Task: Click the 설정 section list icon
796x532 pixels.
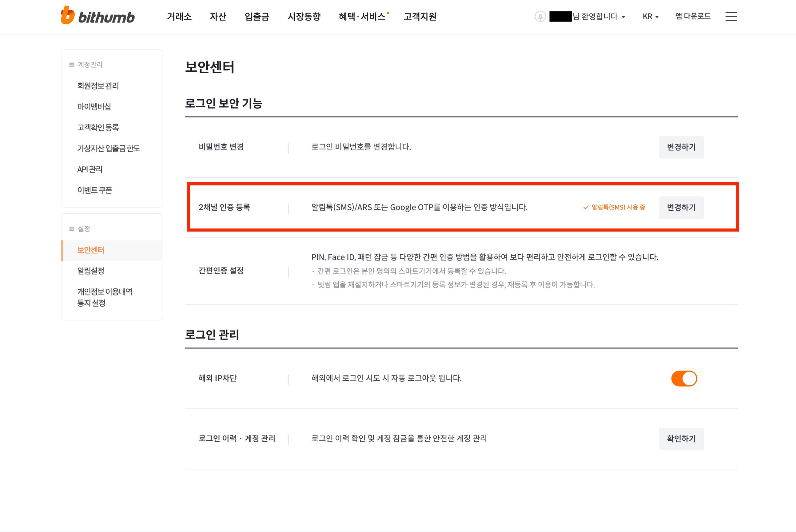Action: 72,229
